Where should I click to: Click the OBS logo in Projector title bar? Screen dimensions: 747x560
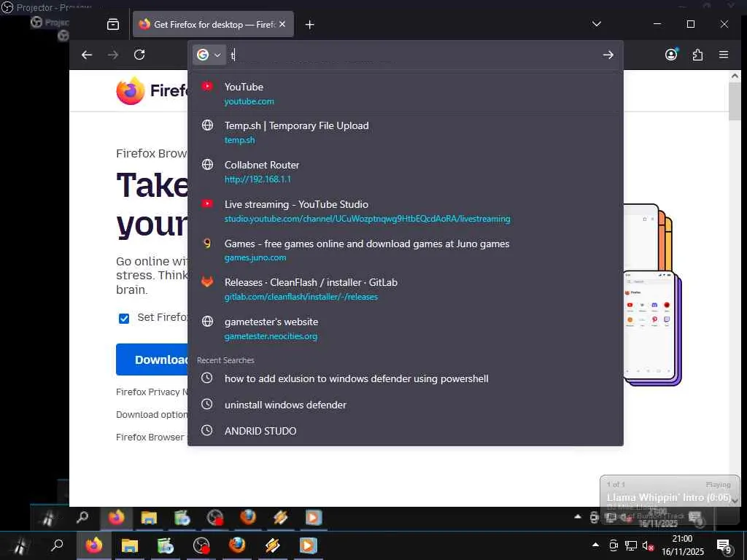7,7
